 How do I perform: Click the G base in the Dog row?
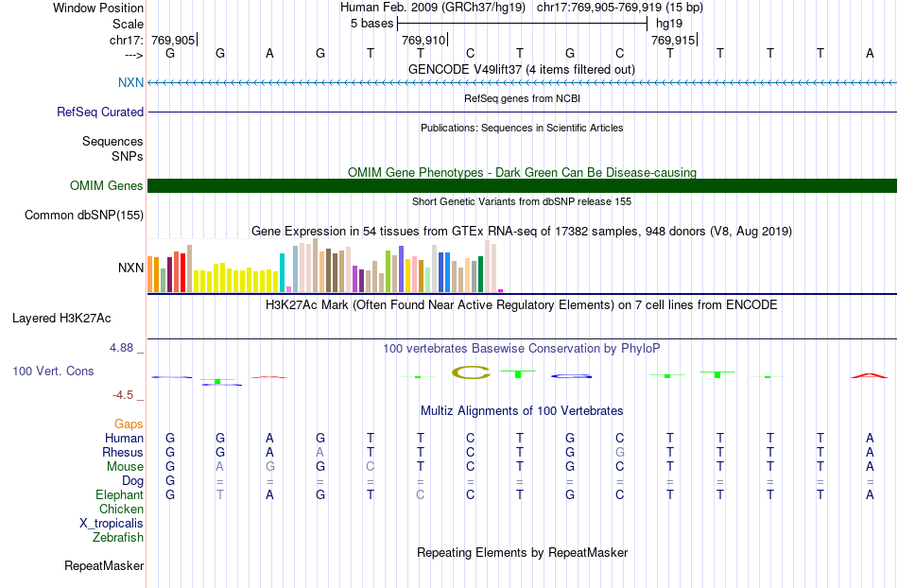point(170,481)
